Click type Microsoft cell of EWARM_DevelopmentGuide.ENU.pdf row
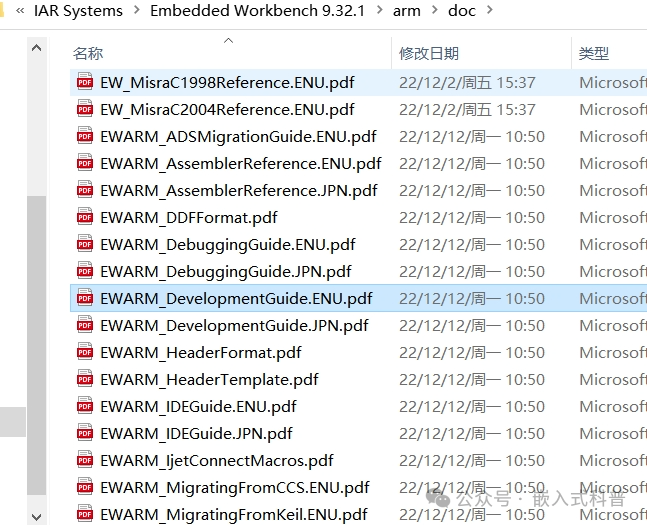Image resolution: width=647 pixels, height=525 pixels. pos(613,299)
